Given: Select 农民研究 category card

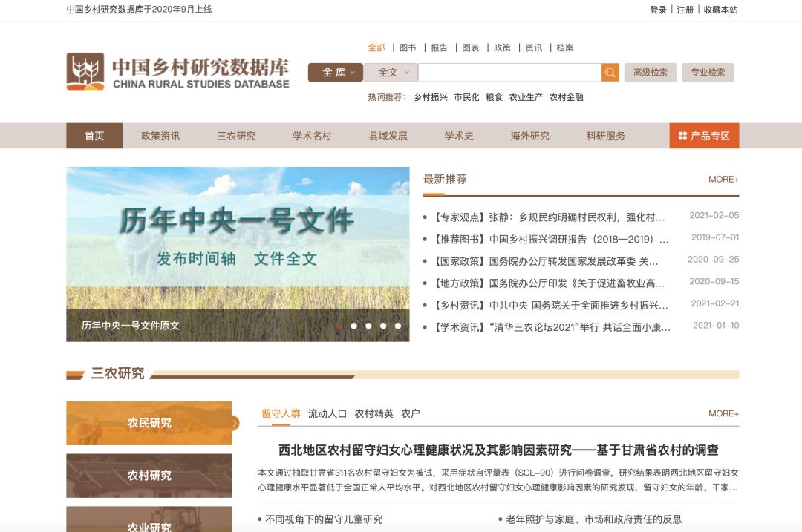Looking at the screenshot, I should [x=149, y=423].
